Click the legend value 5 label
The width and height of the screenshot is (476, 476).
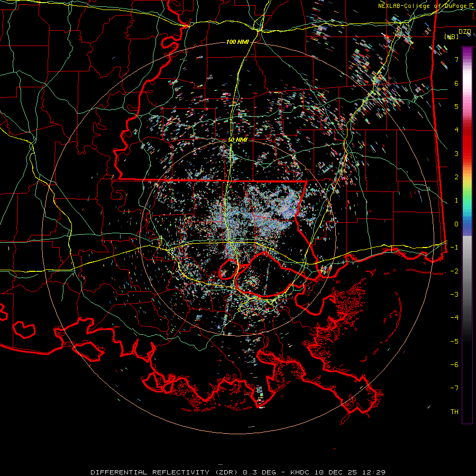click(x=456, y=106)
